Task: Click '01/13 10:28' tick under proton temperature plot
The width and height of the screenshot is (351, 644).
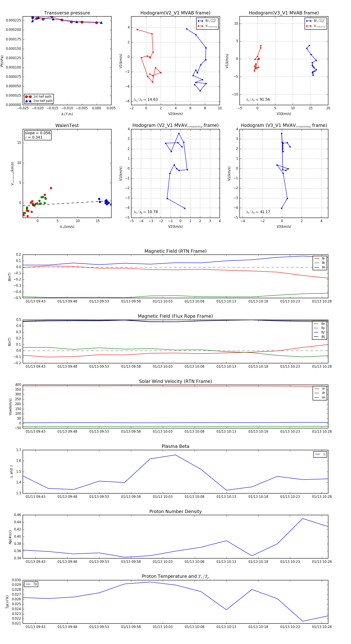Action: [x=322, y=627]
